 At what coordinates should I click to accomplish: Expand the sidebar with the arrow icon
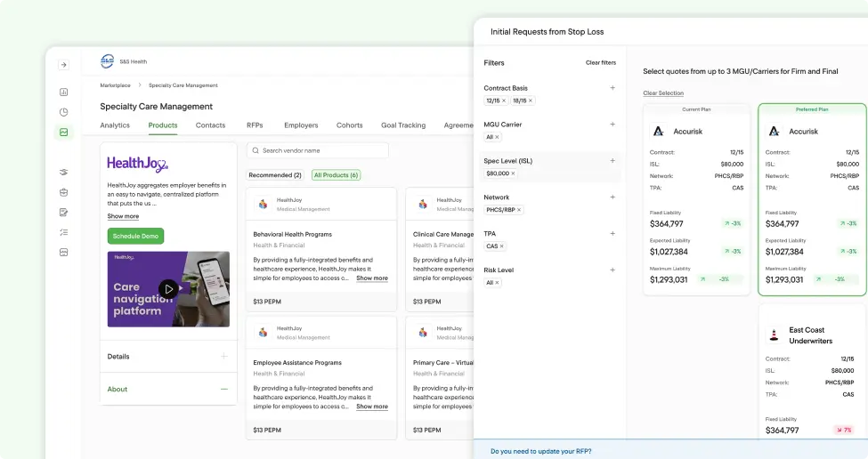click(x=63, y=65)
